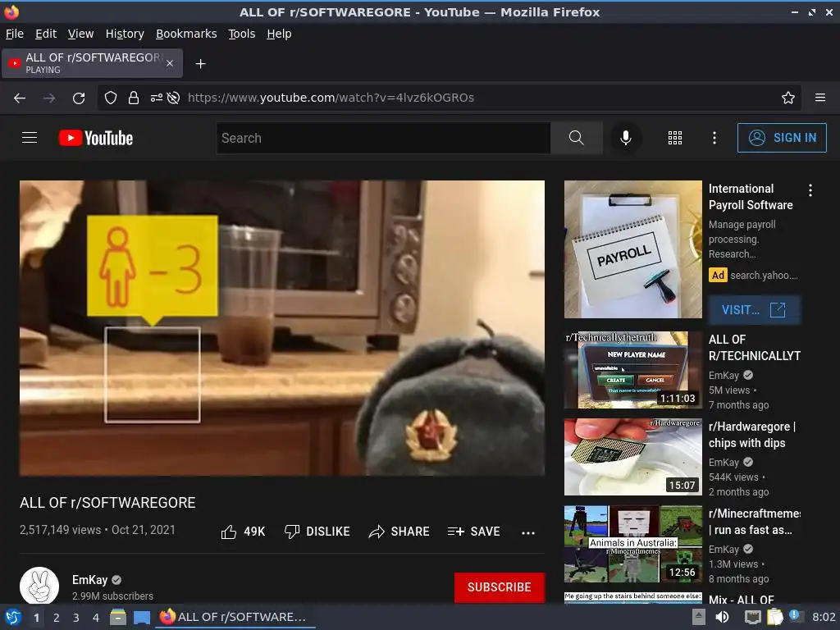Dislike the video
This screenshot has width=840, height=630.
click(317, 532)
